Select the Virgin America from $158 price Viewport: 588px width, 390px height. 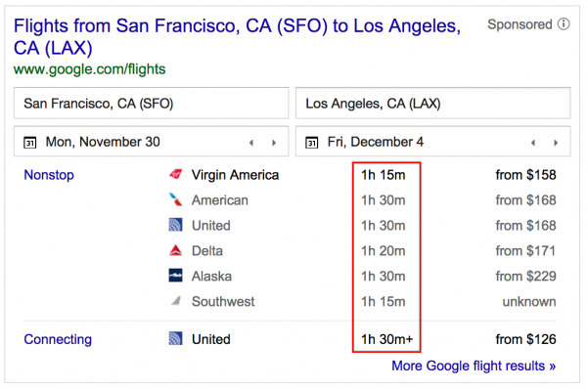pyautogui.click(x=525, y=175)
